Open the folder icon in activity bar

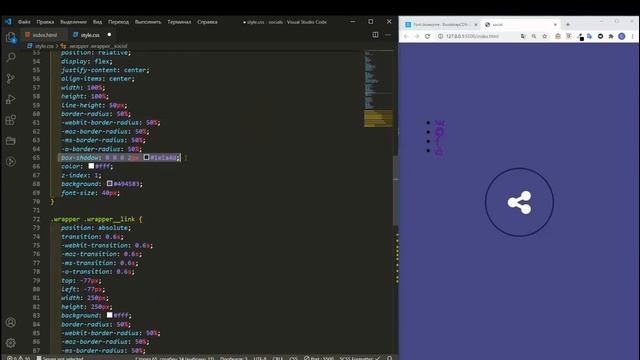11,141
